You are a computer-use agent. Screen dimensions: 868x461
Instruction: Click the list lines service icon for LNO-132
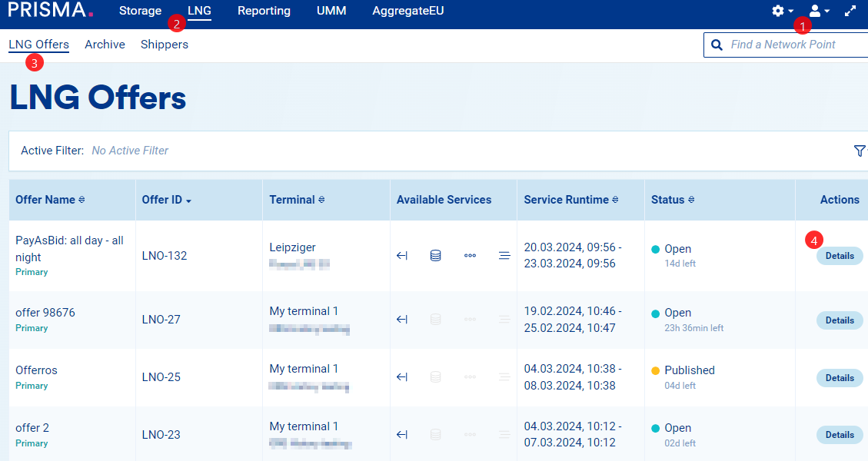(504, 256)
